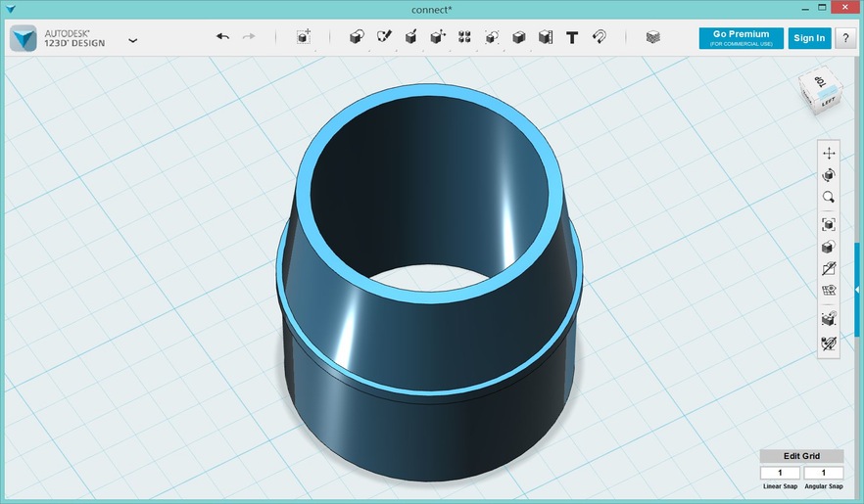Screen dimensions: 864x504
Task: Open the Angular Snap value field
Action: [823, 473]
